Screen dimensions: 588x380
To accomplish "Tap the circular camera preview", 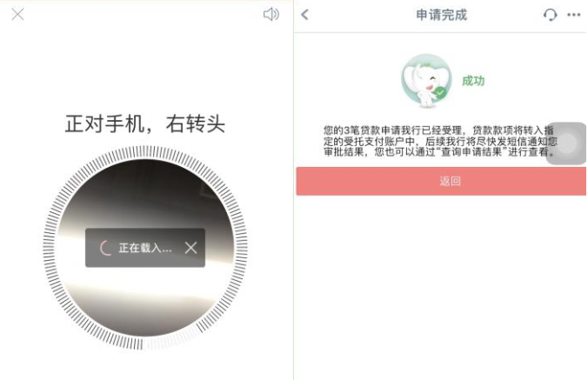I will click(145, 247).
